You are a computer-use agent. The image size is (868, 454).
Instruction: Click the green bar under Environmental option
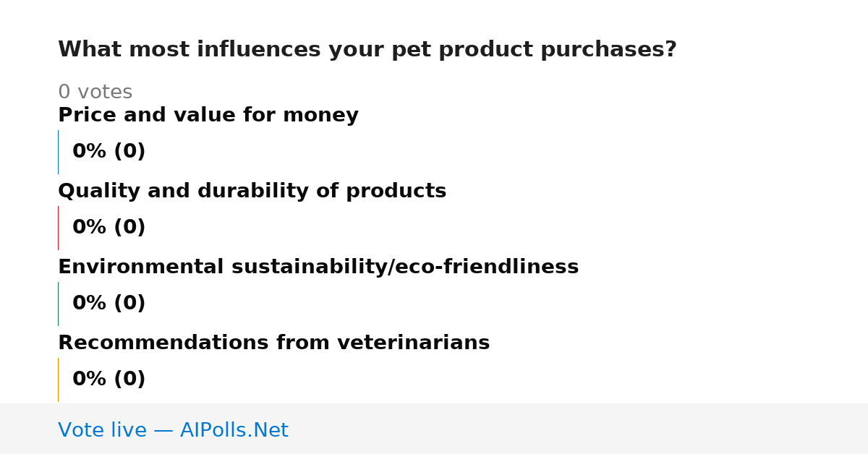coord(58,304)
